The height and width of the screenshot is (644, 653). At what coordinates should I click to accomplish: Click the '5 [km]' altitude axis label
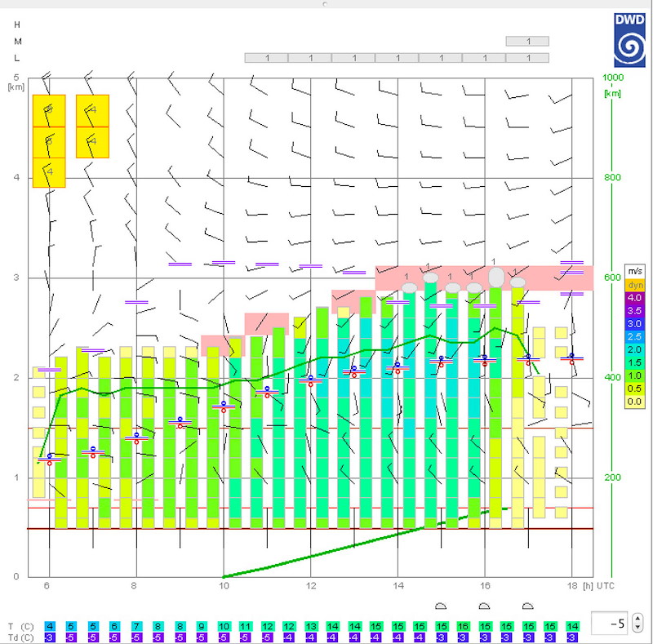16,82
